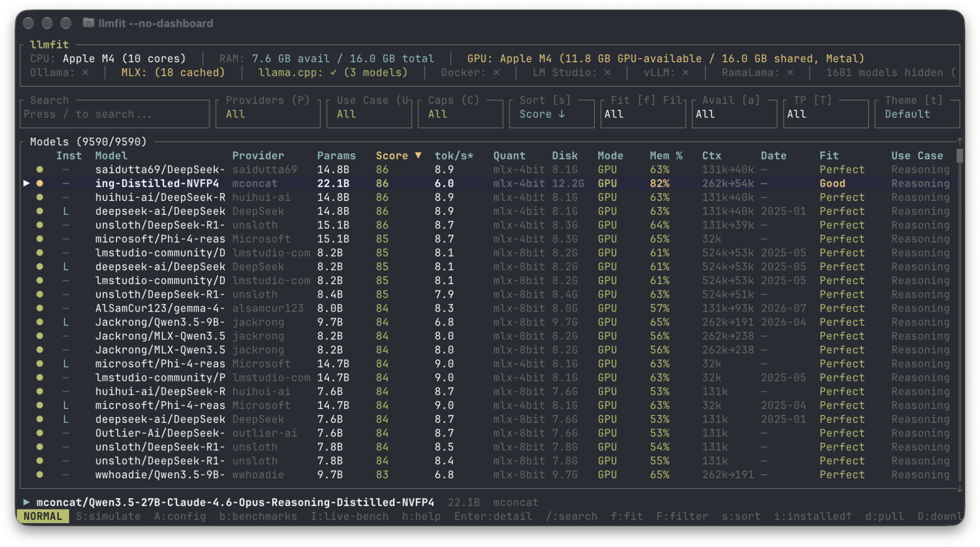Click the status dot of the lmstudio-community/P row

tap(40, 377)
